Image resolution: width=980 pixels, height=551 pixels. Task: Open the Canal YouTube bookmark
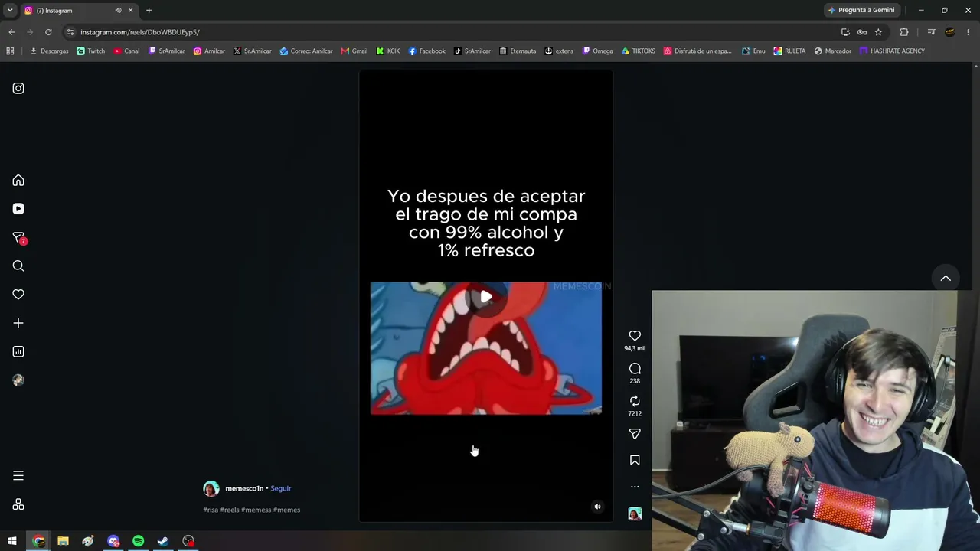click(126, 51)
